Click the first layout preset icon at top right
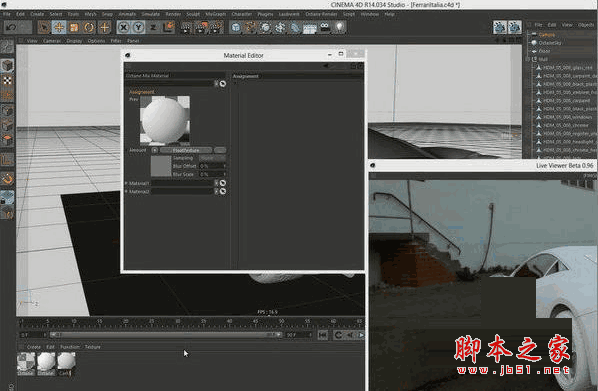Viewport: 598px width, 391px height. tap(500, 27)
